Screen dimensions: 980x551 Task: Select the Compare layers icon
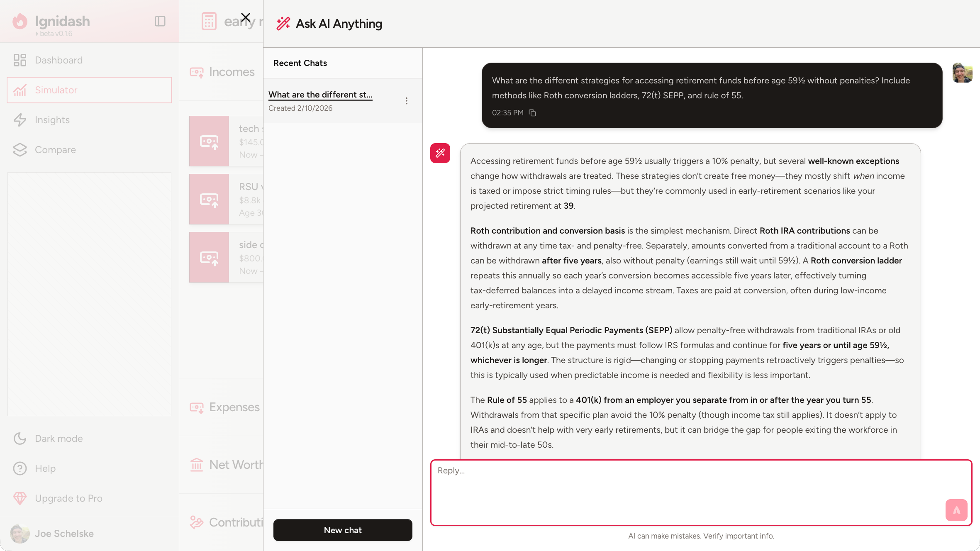(x=20, y=150)
